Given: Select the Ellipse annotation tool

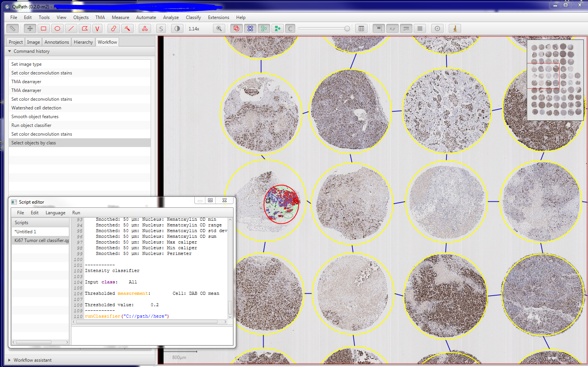Looking at the screenshot, I should 57,28.
